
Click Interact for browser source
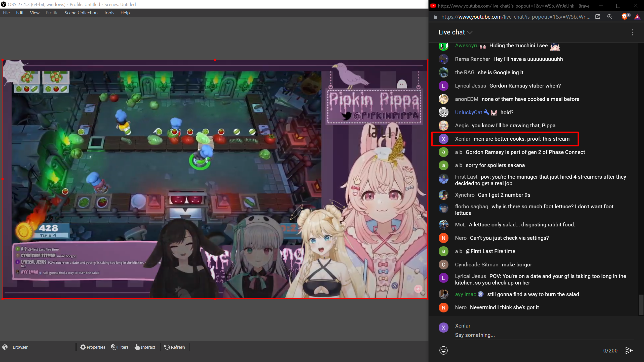pyautogui.click(x=145, y=347)
